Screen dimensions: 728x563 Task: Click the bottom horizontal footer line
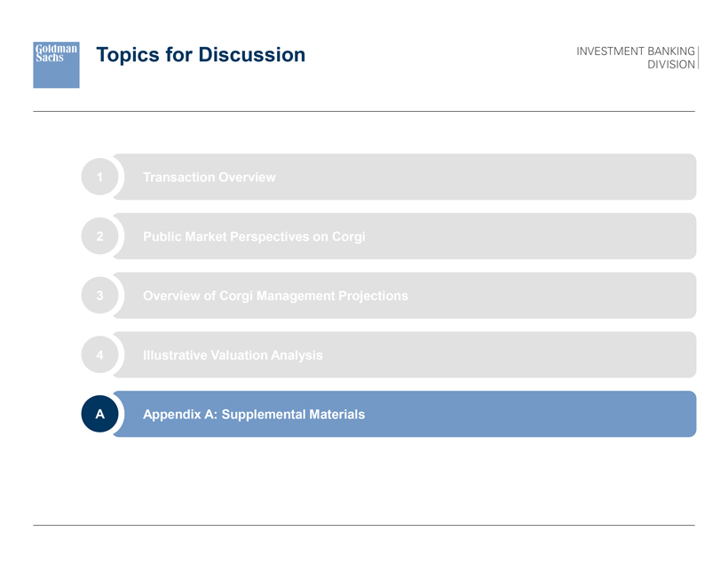pyautogui.click(x=364, y=525)
